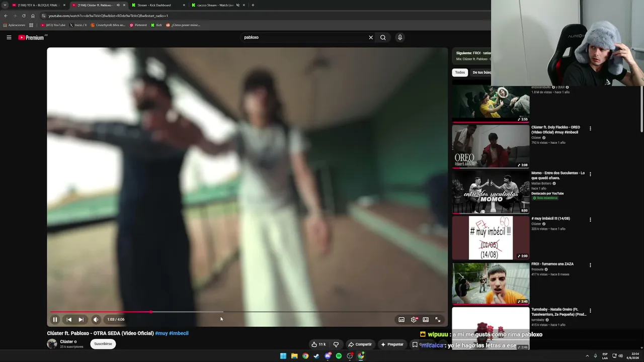Expand the browser tab search dropdown
The image size is (644, 362).
pos(5,5)
